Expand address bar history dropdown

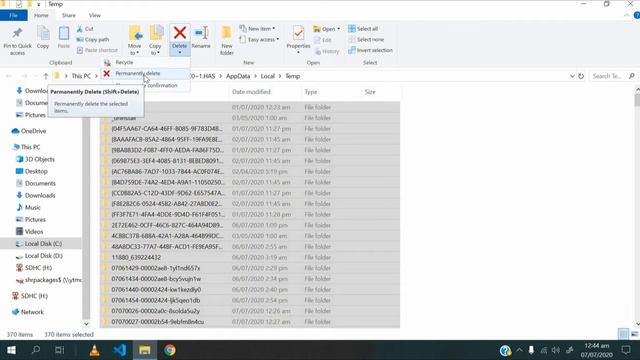coord(572,76)
